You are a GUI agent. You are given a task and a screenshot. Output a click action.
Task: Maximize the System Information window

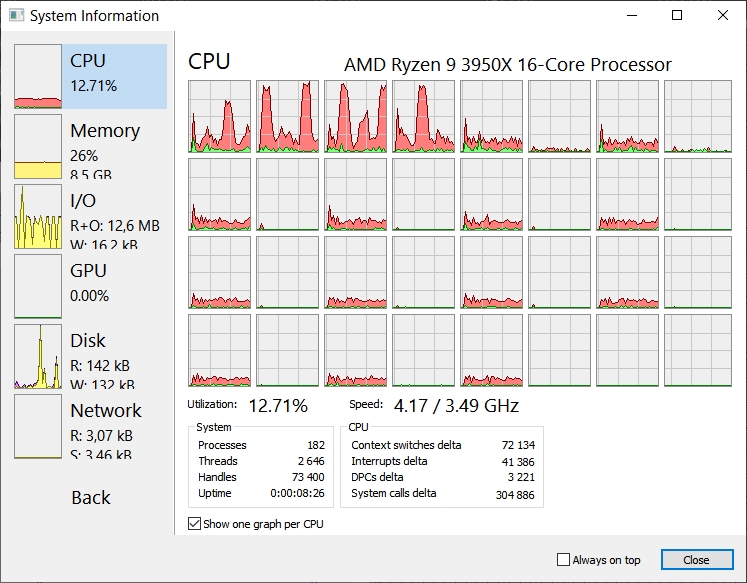pyautogui.click(x=677, y=16)
